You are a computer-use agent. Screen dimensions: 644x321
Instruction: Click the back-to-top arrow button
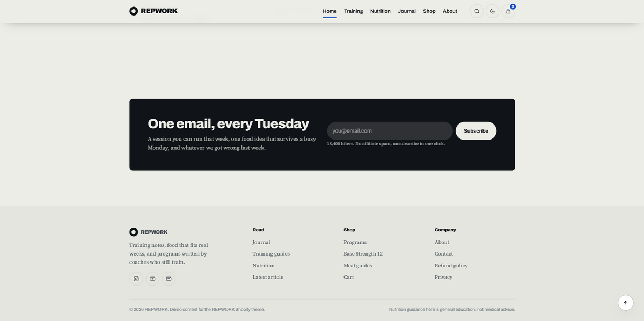pyautogui.click(x=625, y=303)
